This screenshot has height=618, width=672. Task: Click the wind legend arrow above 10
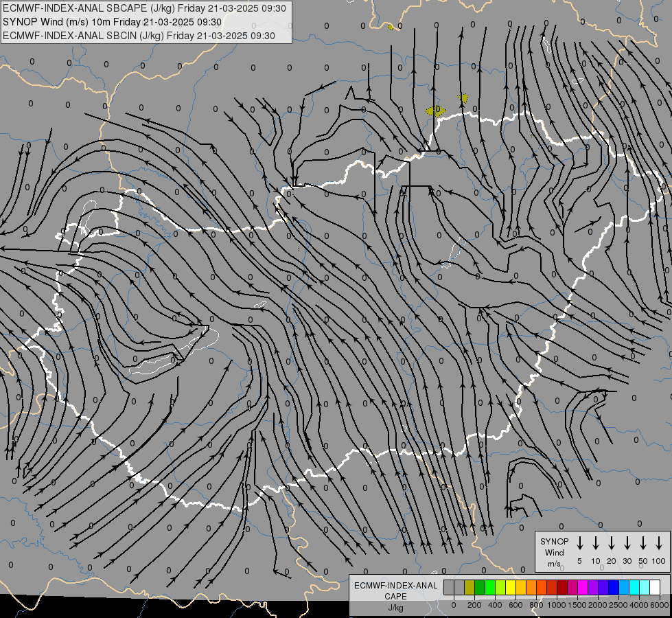596,543
